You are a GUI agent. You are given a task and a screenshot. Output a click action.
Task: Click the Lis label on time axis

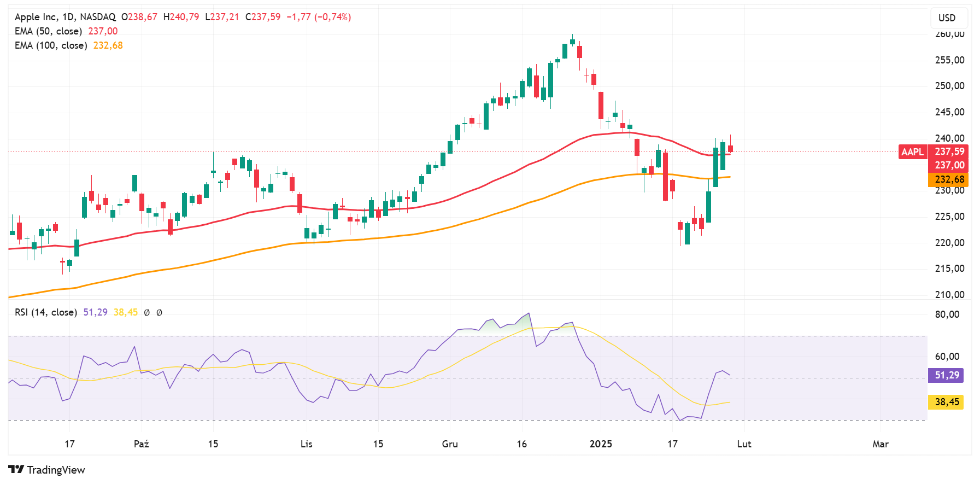coord(306,444)
